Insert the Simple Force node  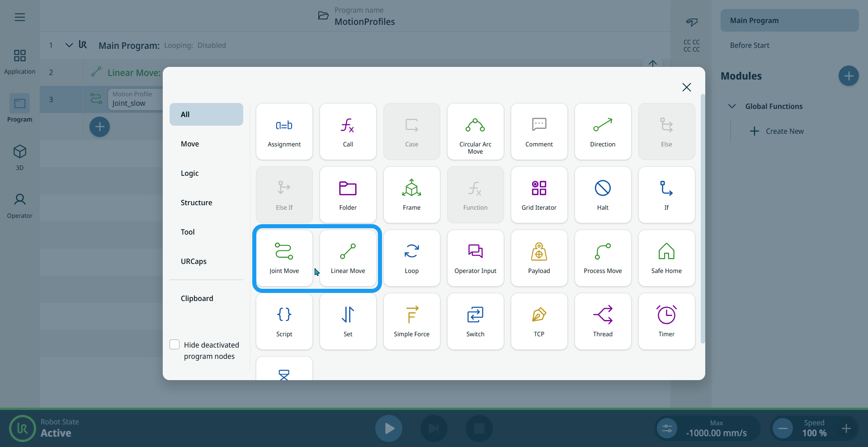(x=411, y=321)
